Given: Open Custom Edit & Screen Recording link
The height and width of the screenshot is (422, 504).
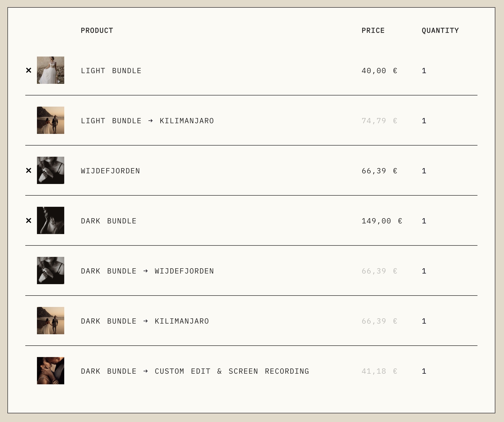Looking at the screenshot, I should coord(195,371).
